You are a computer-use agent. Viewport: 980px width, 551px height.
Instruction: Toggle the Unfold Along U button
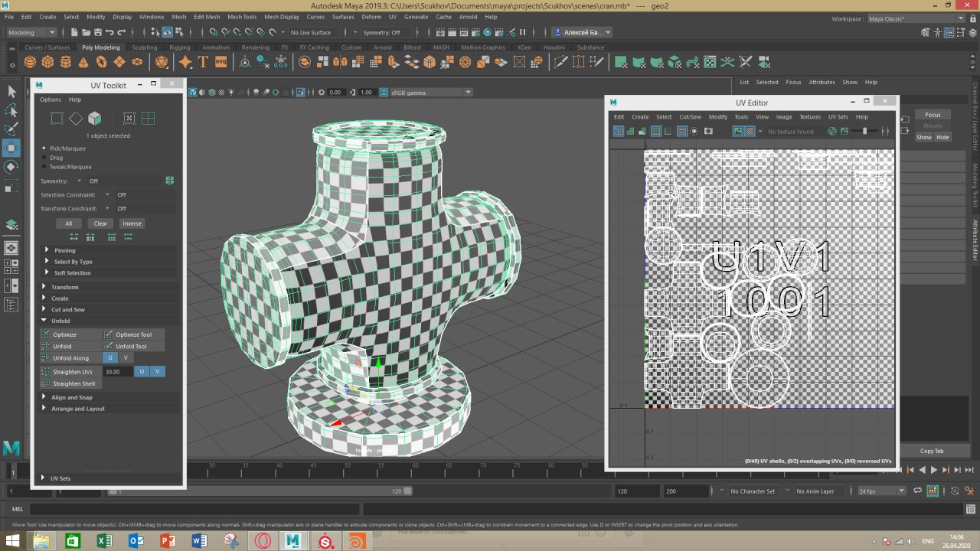tap(109, 357)
